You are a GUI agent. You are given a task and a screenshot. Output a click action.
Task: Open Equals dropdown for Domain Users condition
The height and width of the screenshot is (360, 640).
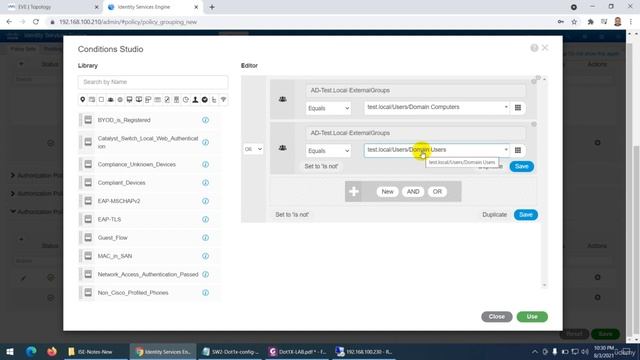click(328, 151)
